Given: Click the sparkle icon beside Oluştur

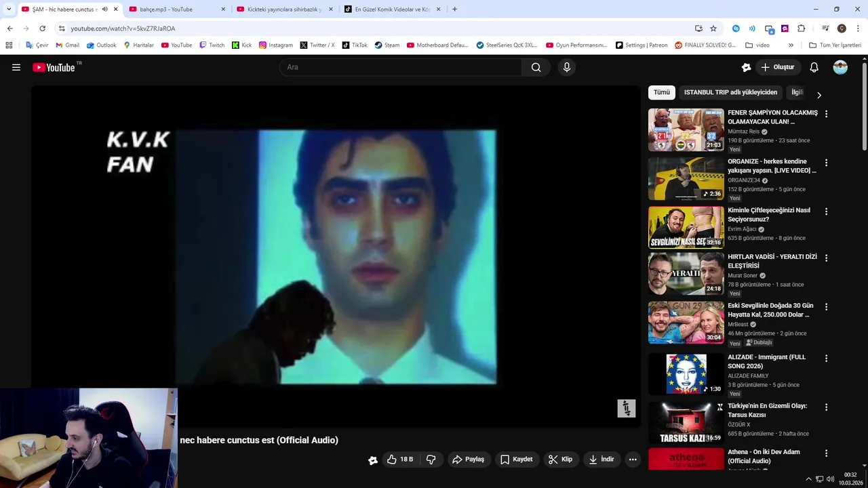Looking at the screenshot, I should point(746,67).
